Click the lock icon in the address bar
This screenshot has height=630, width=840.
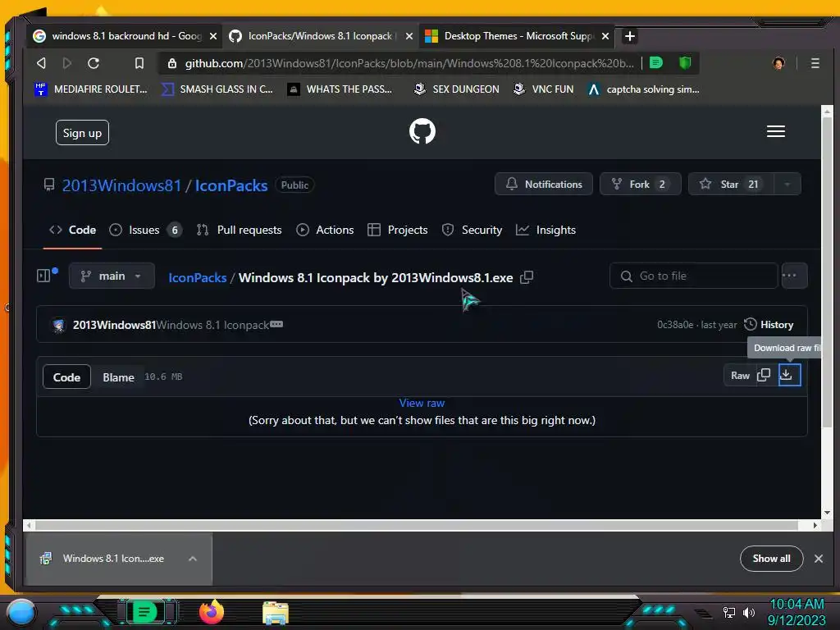[172, 63]
